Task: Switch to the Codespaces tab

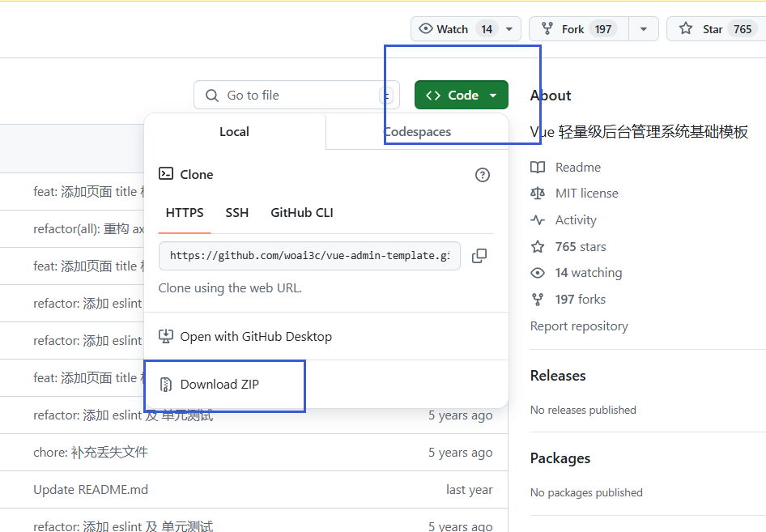Action: click(417, 132)
